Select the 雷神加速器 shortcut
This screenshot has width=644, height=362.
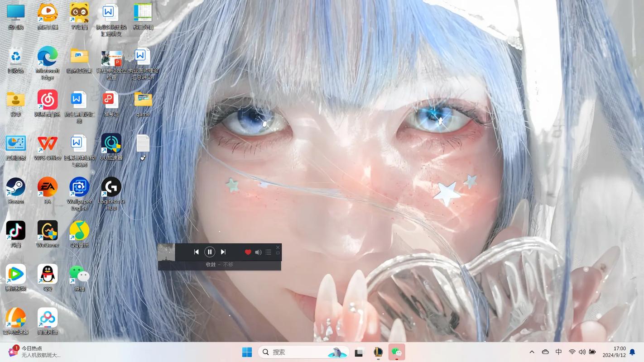[x=15, y=321]
